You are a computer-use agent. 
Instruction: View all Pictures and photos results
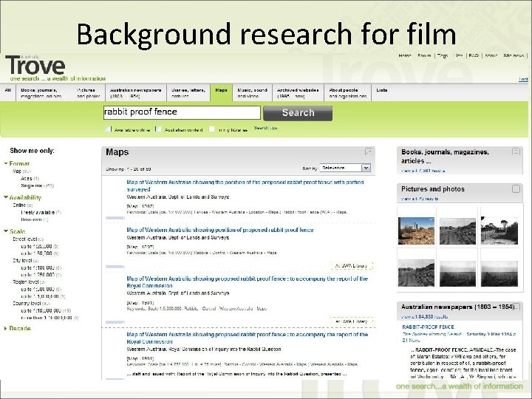pos(420,199)
